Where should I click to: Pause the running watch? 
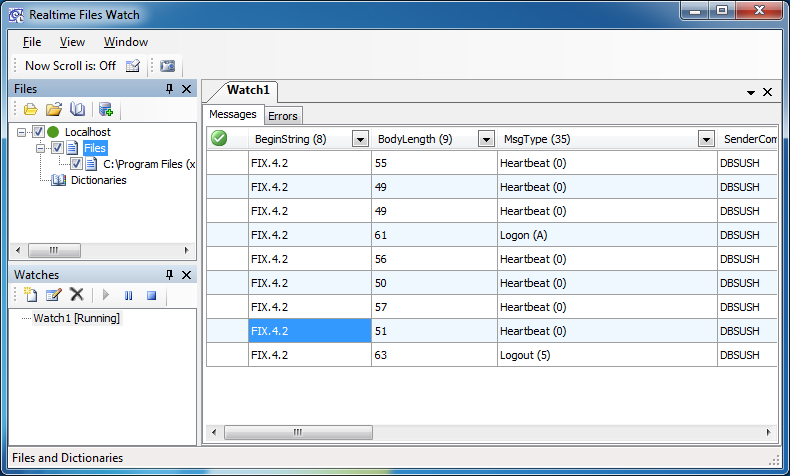[128, 295]
